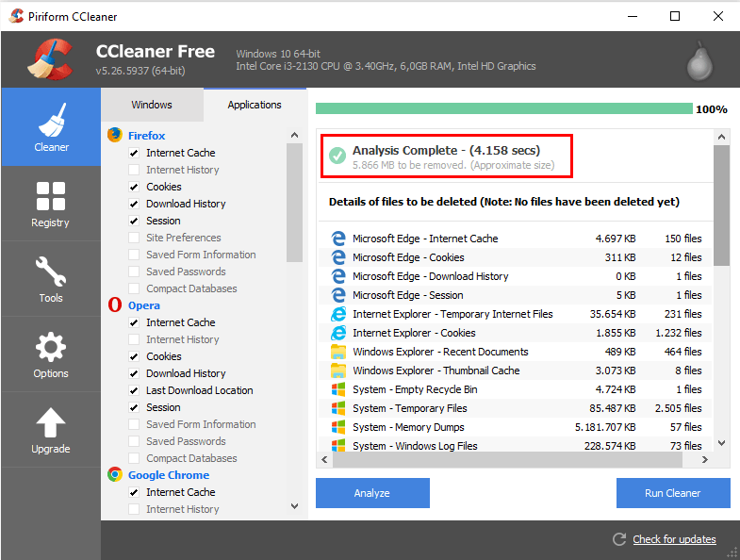Image resolution: width=740 pixels, height=560 pixels.
Task: Enable Opera Compact Databases checkbox
Action: click(134, 458)
